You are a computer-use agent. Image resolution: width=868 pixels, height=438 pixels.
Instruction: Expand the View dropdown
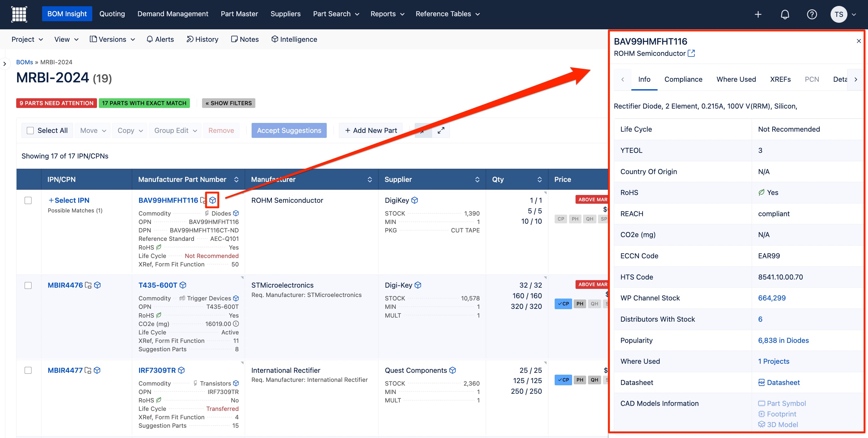(x=66, y=39)
